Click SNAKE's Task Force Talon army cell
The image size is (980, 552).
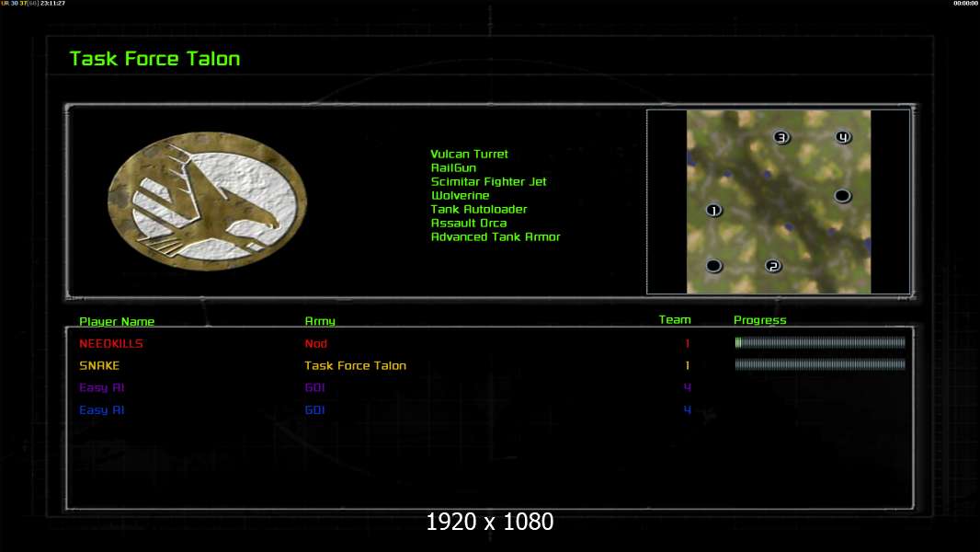356,366
